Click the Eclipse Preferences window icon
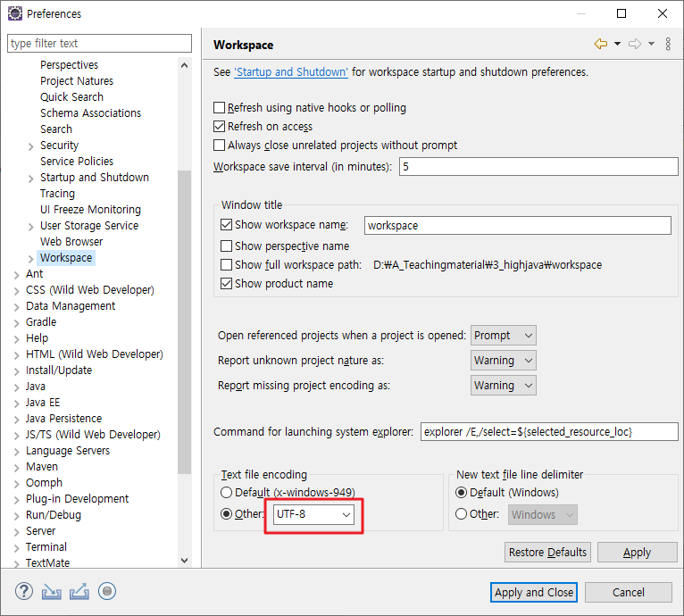The height and width of the screenshot is (616, 684). (x=15, y=13)
